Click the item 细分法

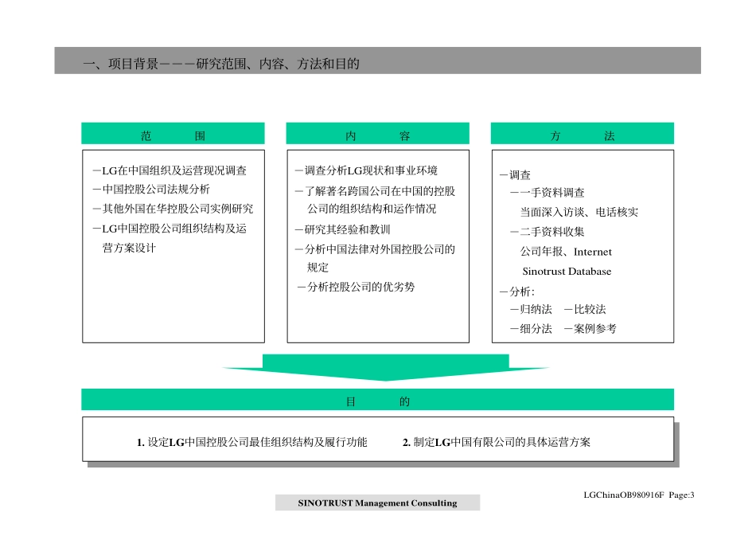tap(532, 329)
